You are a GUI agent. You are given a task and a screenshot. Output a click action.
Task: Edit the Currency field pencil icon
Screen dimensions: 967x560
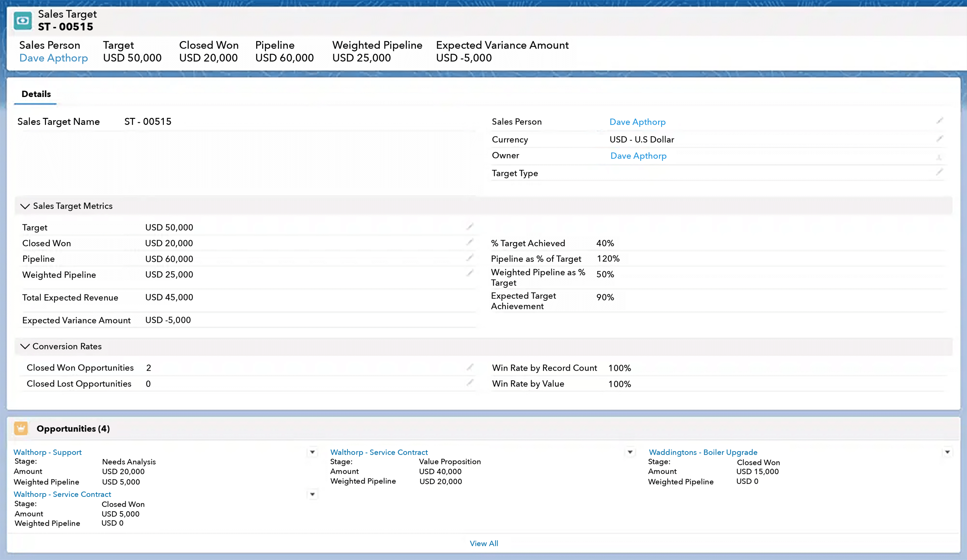[x=939, y=139]
